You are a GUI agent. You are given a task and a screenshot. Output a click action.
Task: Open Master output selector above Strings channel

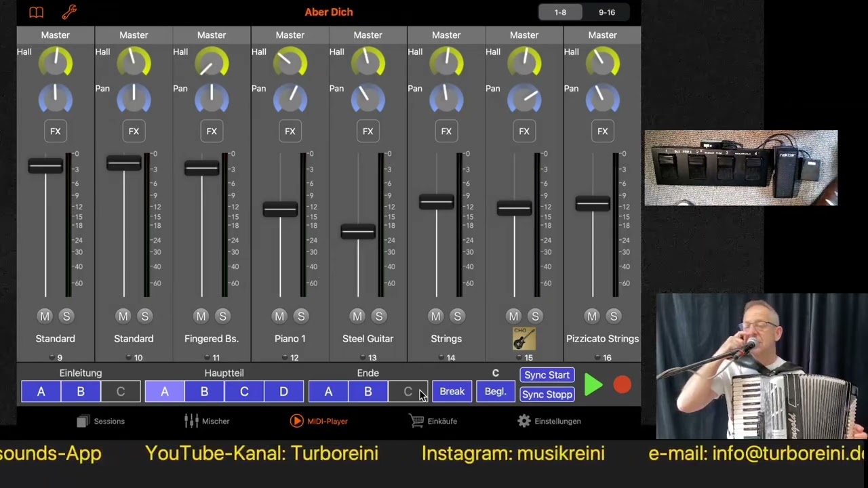(x=446, y=35)
